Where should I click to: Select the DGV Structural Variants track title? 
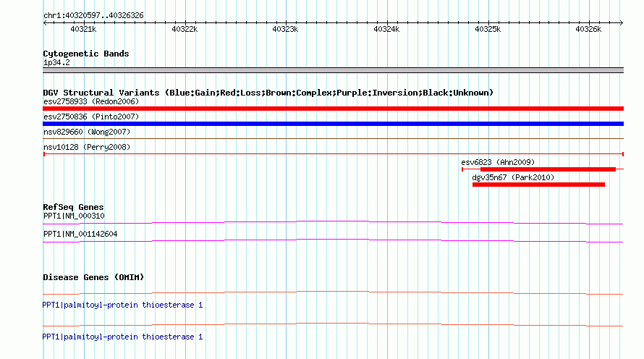tap(268, 93)
